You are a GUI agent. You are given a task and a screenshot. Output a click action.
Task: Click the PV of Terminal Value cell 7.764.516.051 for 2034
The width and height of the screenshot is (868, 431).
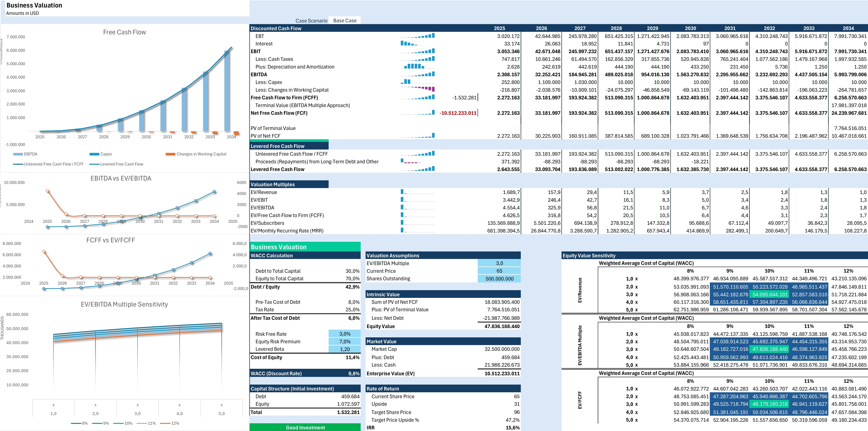pos(850,128)
